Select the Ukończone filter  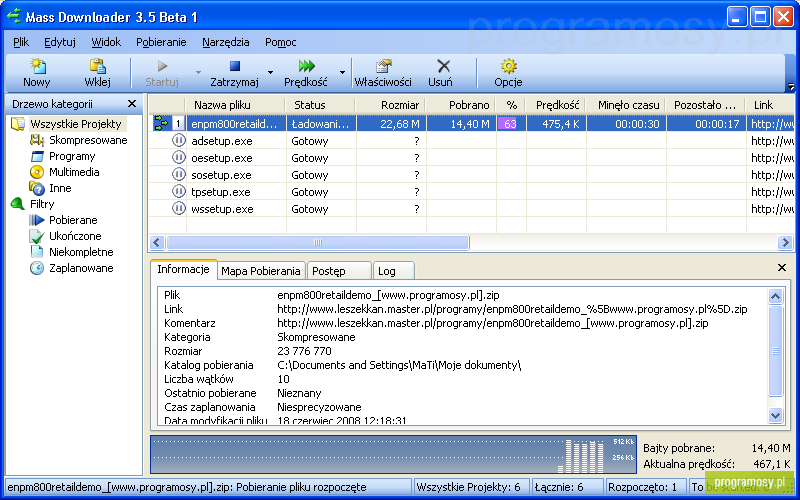point(75,236)
